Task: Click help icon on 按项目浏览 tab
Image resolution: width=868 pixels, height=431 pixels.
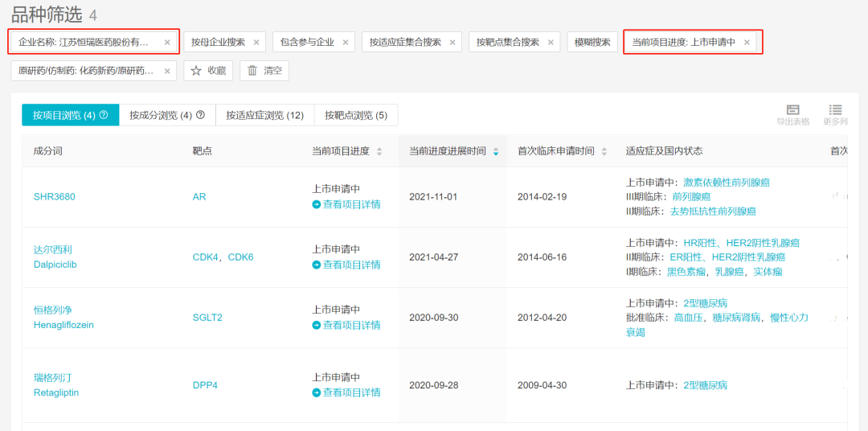Action: [x=103, y=115]
